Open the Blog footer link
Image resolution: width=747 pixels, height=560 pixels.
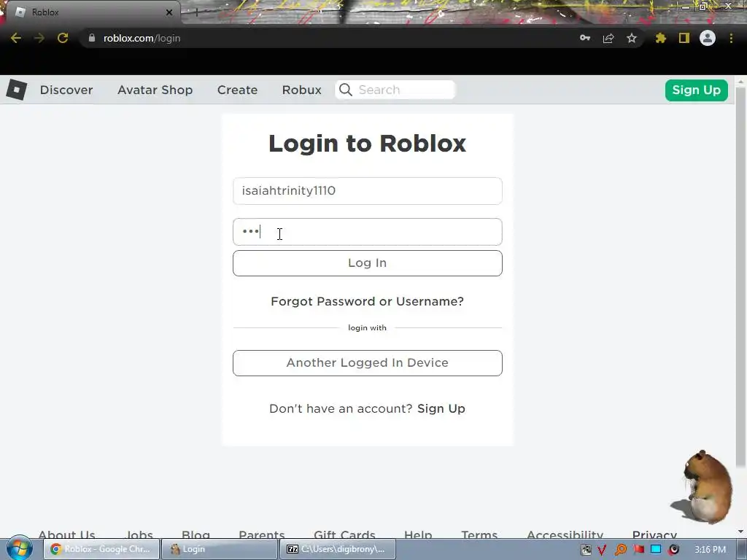tap(196, 534)
